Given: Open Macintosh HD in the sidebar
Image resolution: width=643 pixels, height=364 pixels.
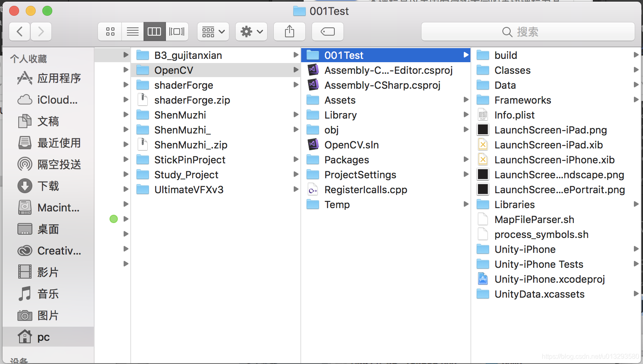Looking at the screenshot, I should click(48, 208).
